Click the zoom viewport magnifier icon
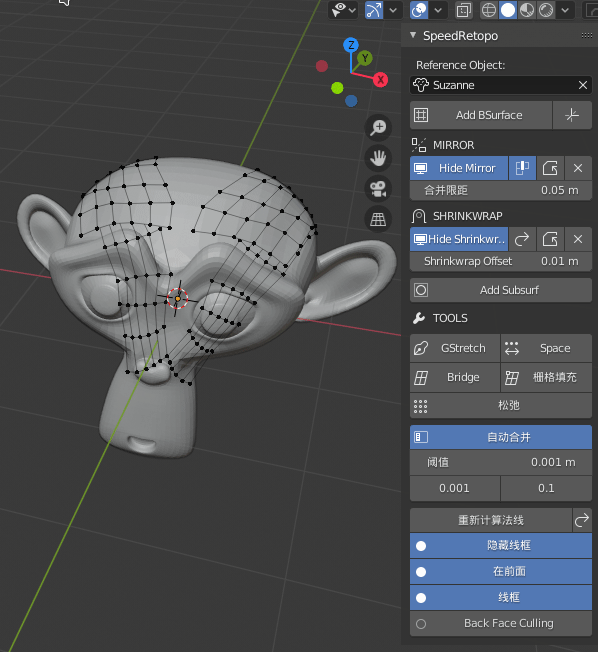The height and width of the screenshot is (652, 598). (378, 128)
